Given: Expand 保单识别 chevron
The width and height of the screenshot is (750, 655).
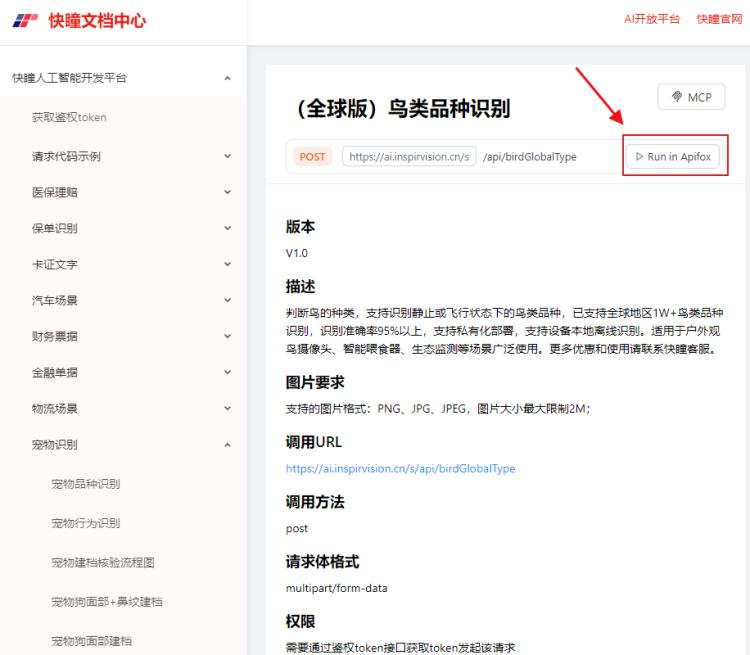Looking at the screenshot, I should click(228, 228).
